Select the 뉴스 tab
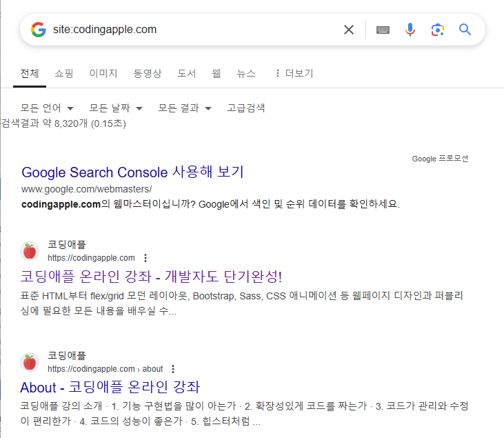The image size is (504, 438). pyautogui.click(x=246, y=73)
